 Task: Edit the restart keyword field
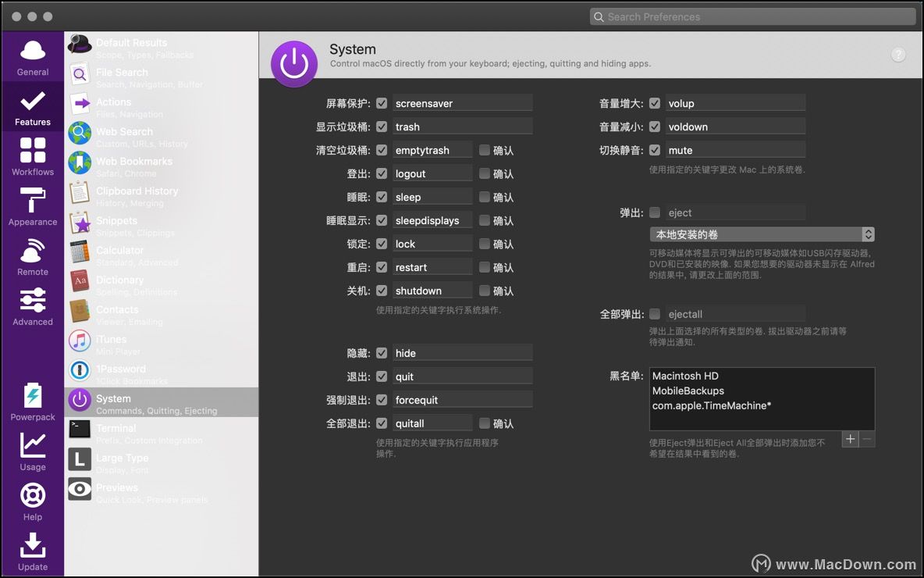[x=432, y=267]
